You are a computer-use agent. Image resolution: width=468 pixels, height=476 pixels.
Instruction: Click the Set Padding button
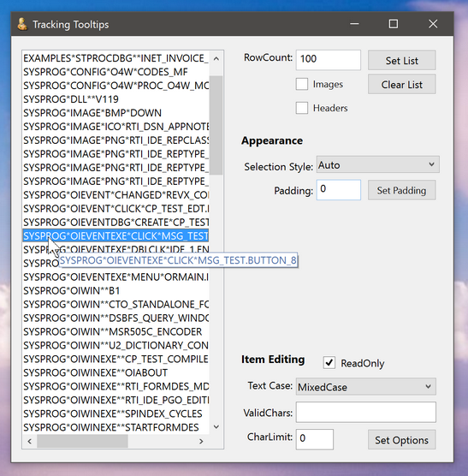402,190
